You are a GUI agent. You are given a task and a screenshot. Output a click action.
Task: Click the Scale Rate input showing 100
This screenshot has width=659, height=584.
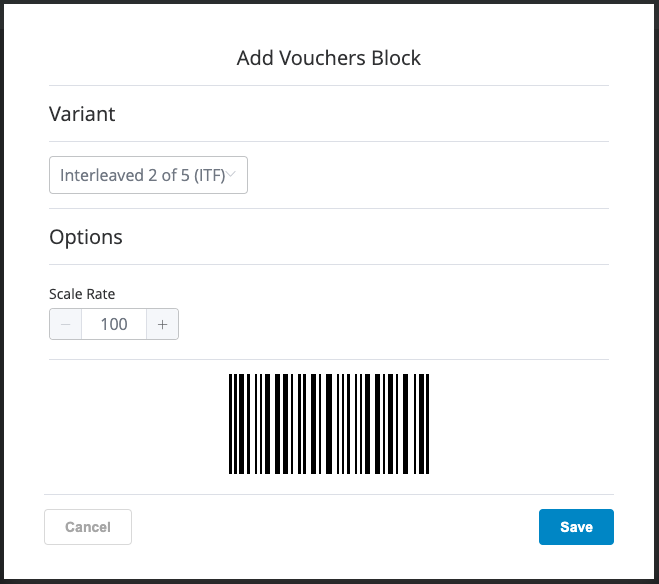point(114,324)
